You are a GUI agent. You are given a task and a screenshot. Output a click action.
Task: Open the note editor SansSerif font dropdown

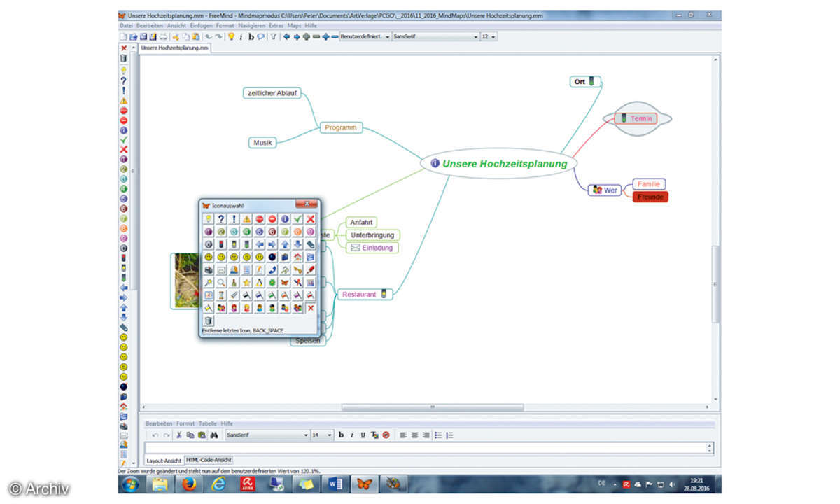tap(267, 435)
